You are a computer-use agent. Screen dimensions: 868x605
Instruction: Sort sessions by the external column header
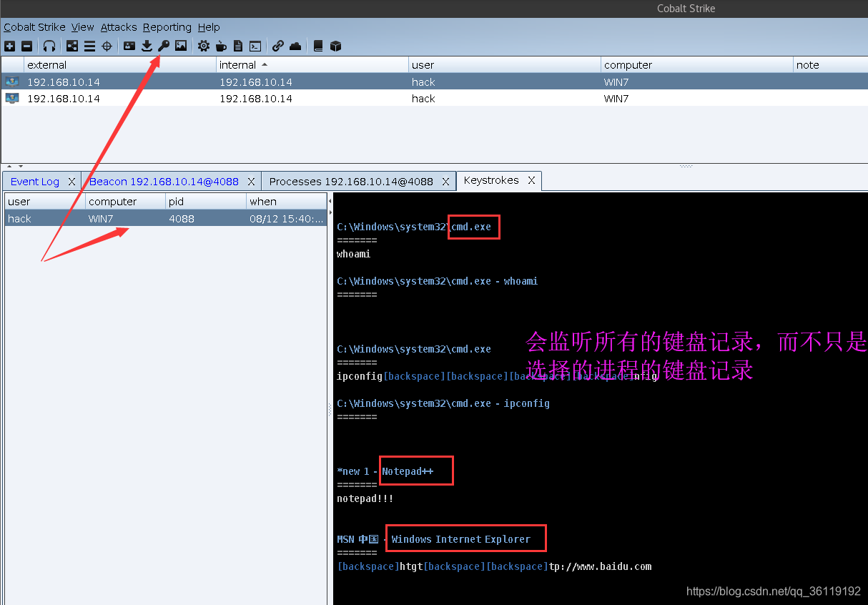(120, 65)
